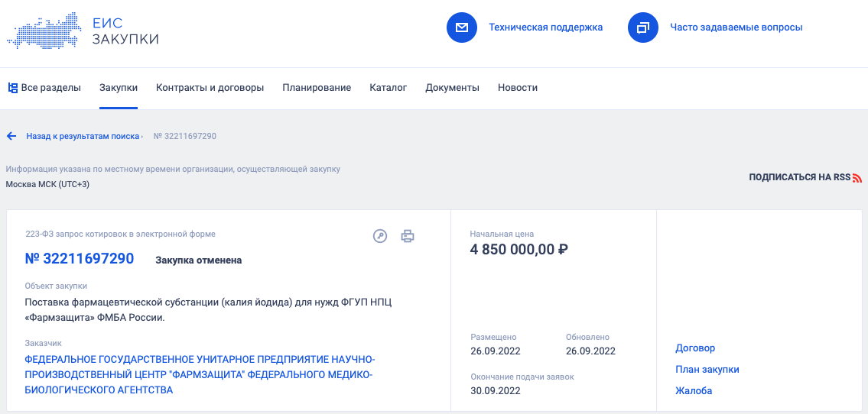Click the Размещено date 26.09.2022
Image resolution: width=868 pixels, height=414 pixels.
click(x=496, y=351)
